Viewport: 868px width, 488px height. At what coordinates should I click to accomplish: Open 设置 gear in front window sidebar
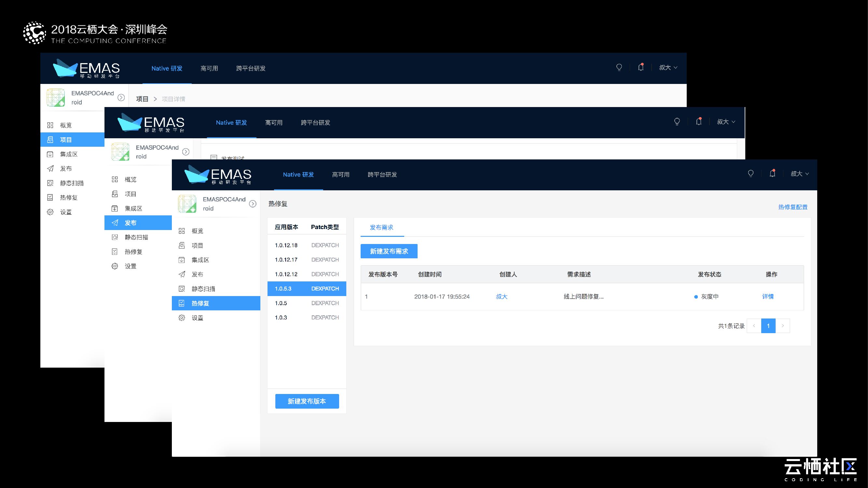182,318
